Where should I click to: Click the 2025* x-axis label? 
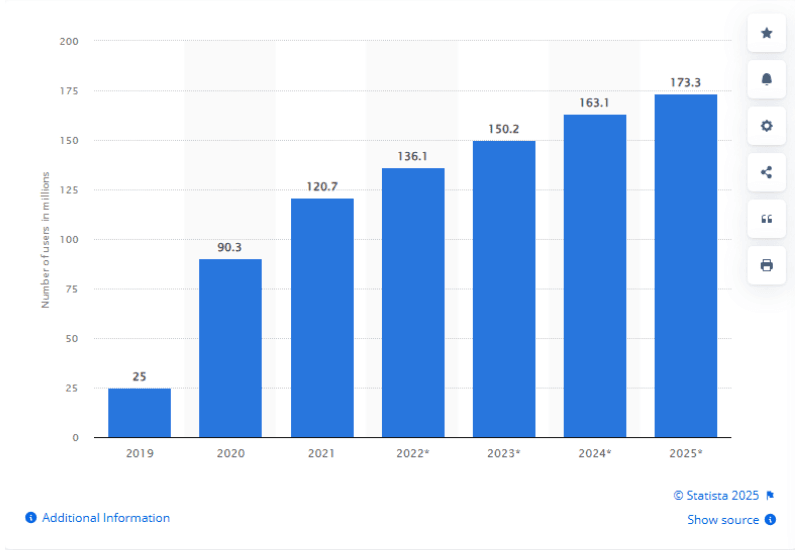click(686, 453)
